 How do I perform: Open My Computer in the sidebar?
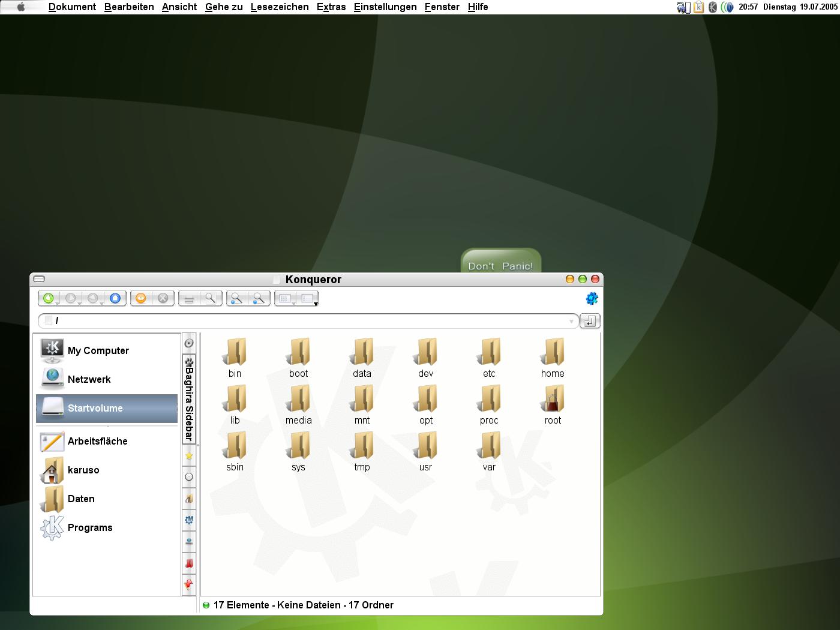[107, 350]
